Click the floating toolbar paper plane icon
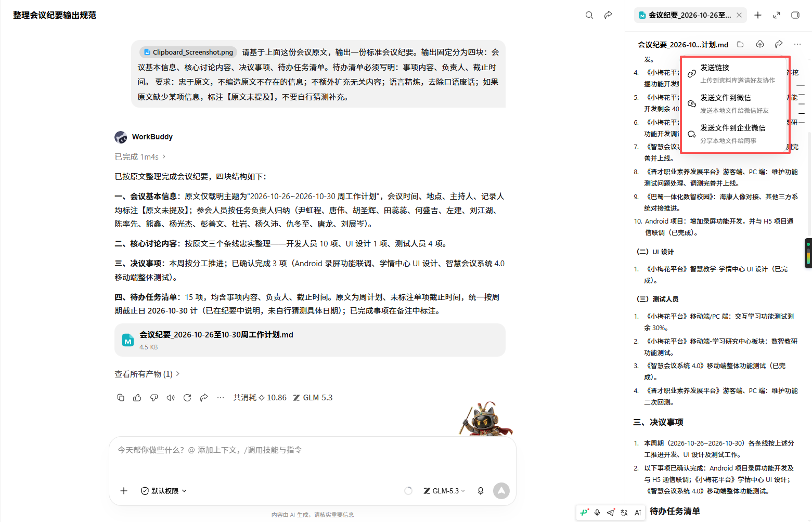812x522 pixels. click(x=611, y=513)
